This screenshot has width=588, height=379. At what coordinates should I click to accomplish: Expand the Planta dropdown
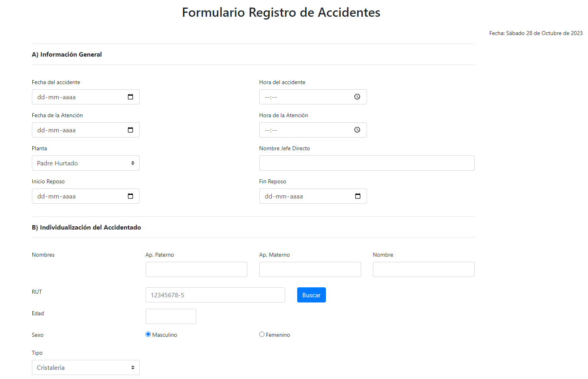pyautogui.click(x=86, y=163)
